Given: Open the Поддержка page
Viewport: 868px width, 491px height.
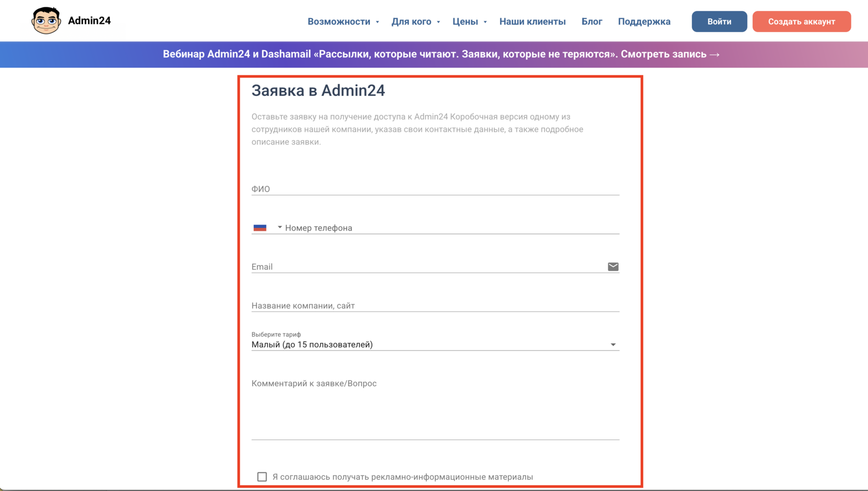Looking at the screenshot, I should (x=644, y=22).
